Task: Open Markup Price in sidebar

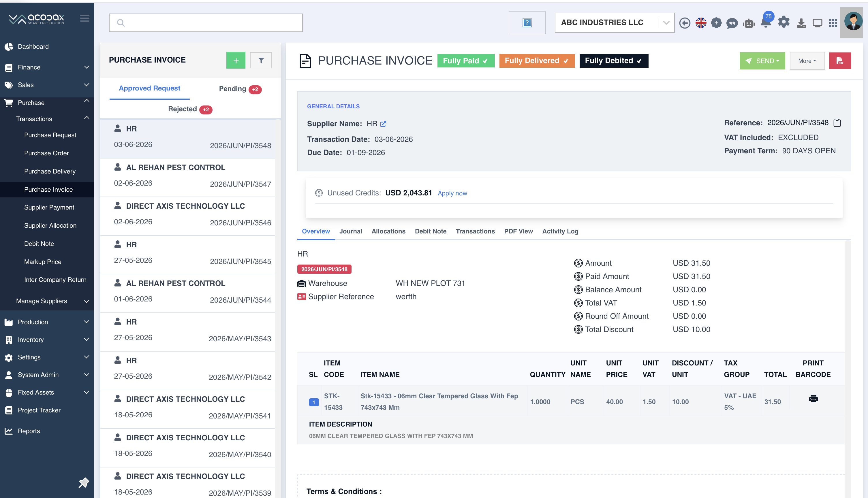Action: [43, 262]
